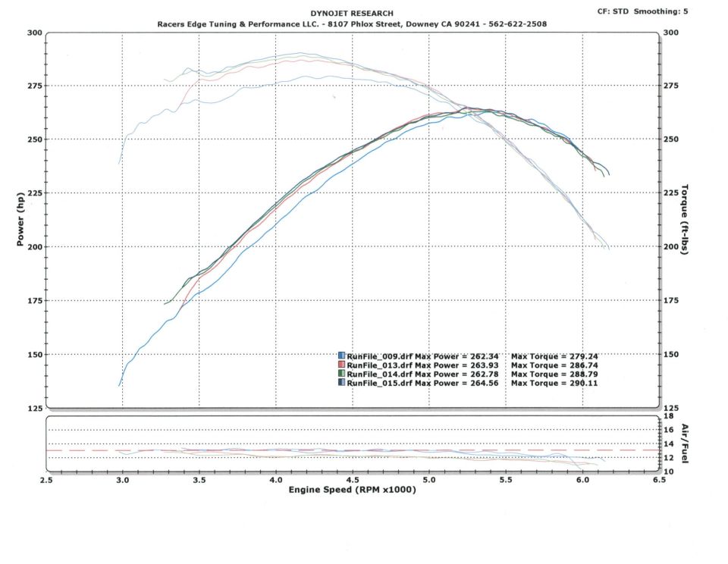Click the 18 value on the air/fuel axis

pos(669,416)
